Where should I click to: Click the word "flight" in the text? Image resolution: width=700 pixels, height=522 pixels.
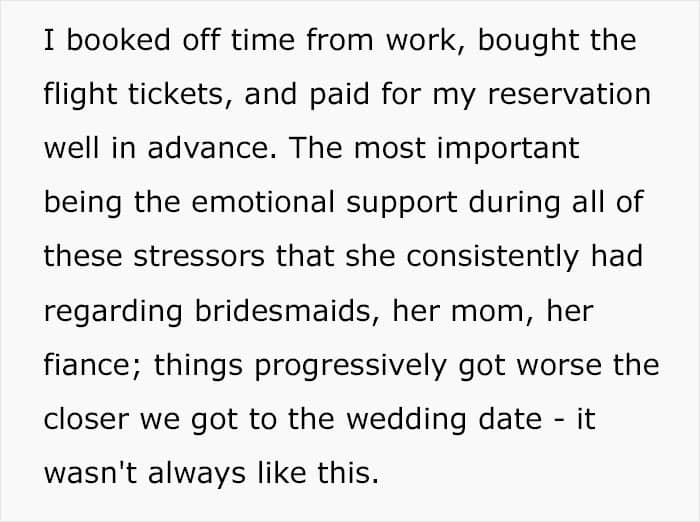[80, 96]
